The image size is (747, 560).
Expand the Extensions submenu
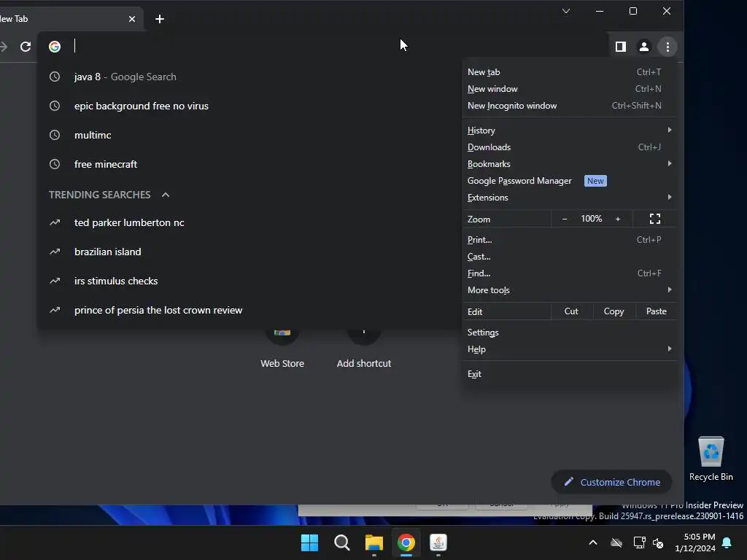tap(569, 197)
